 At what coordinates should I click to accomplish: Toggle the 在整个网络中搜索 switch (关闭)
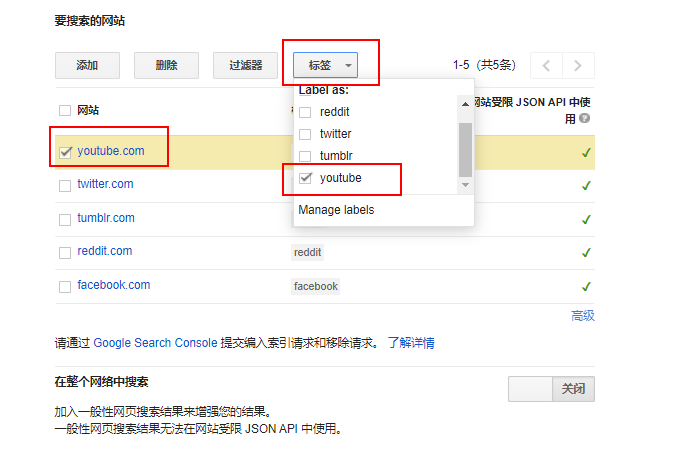point(551,389)
